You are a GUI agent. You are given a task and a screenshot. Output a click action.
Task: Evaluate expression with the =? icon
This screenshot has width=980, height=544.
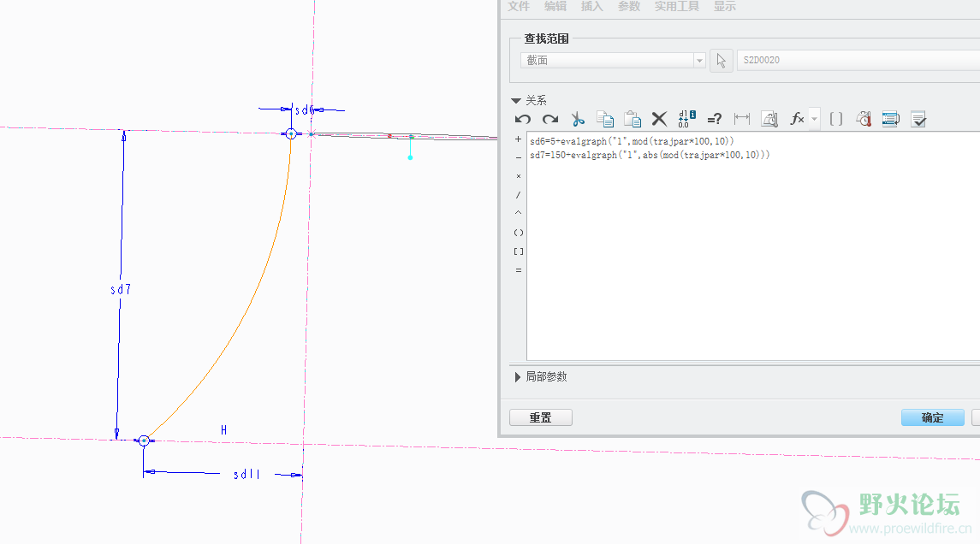715,119
